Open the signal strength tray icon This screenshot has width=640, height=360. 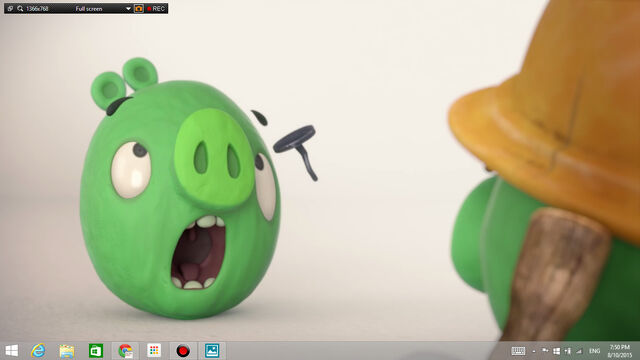click(x=579, y=351)
